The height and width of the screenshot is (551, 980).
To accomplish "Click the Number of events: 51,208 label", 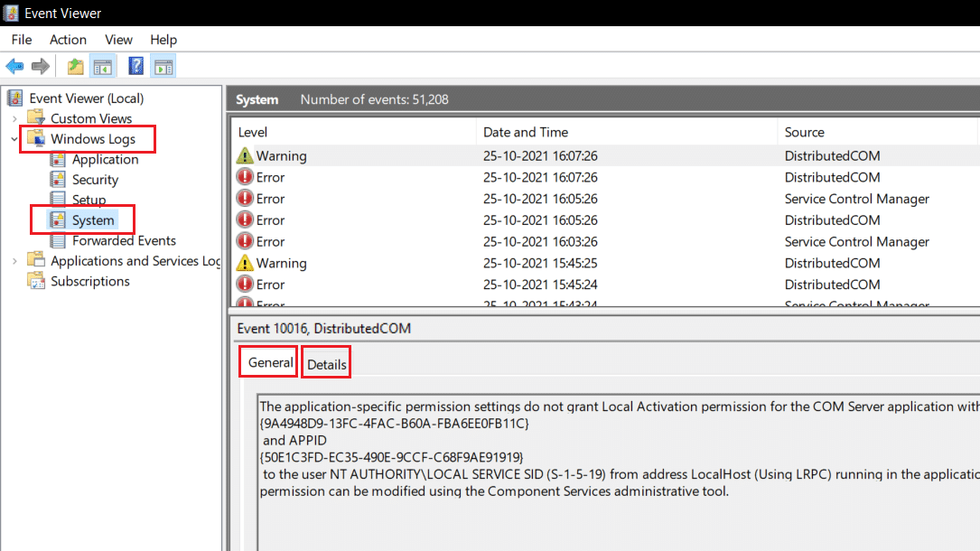I will (x=374, y=99).
